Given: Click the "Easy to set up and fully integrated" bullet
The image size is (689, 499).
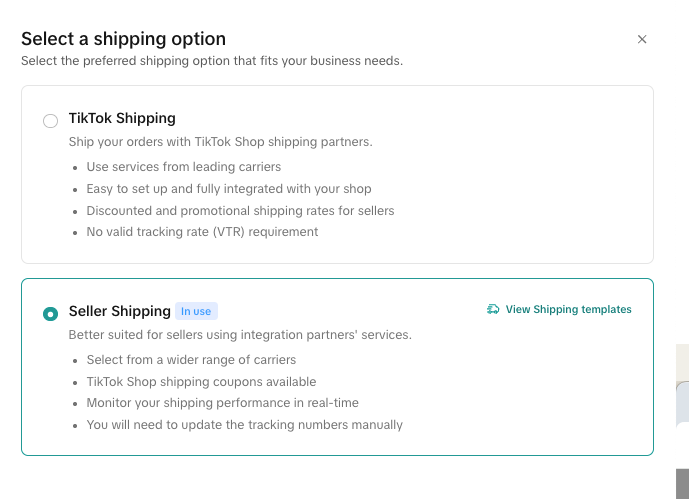Looking at the screenshot, I should (x=229, y=189).
